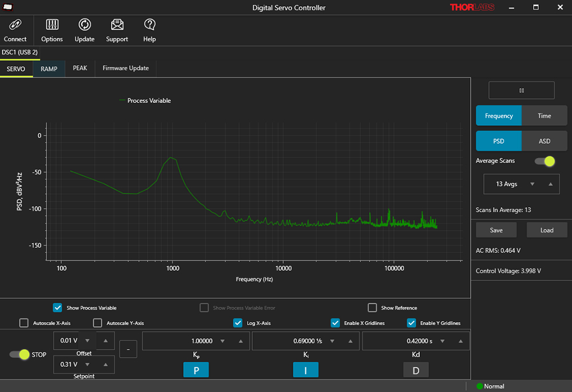Open the Options panel icon
This screenshot has height=392, width=572.
(52, 25)
